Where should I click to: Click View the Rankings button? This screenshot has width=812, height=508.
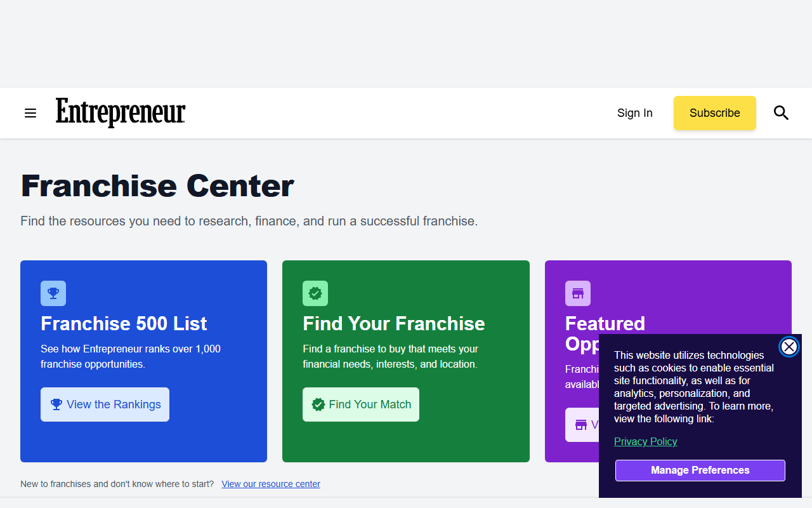point(105,404)
